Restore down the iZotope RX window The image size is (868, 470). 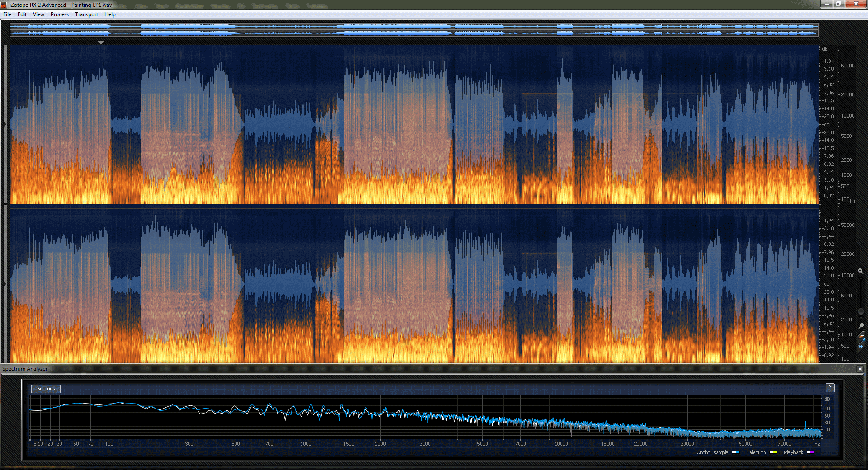[838, 4]
